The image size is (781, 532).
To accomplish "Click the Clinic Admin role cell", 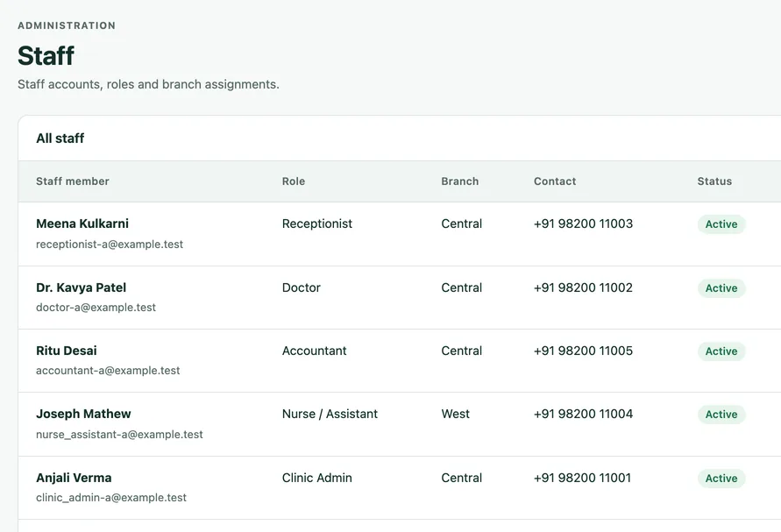I will coord(316,478).
